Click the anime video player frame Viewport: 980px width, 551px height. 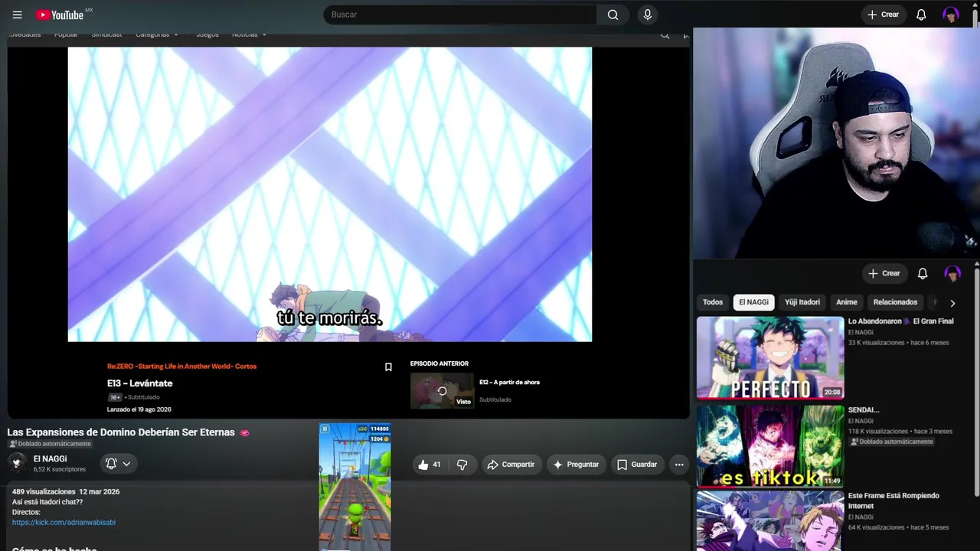pos(330,194)
